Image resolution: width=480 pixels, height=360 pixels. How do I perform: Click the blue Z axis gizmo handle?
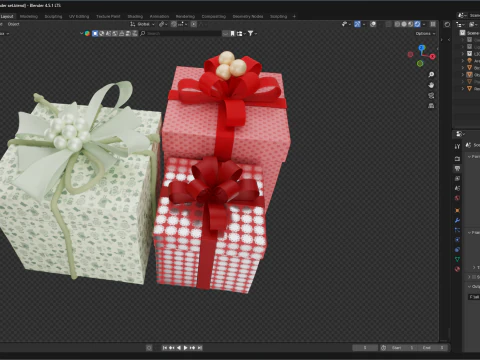(422, 48)
